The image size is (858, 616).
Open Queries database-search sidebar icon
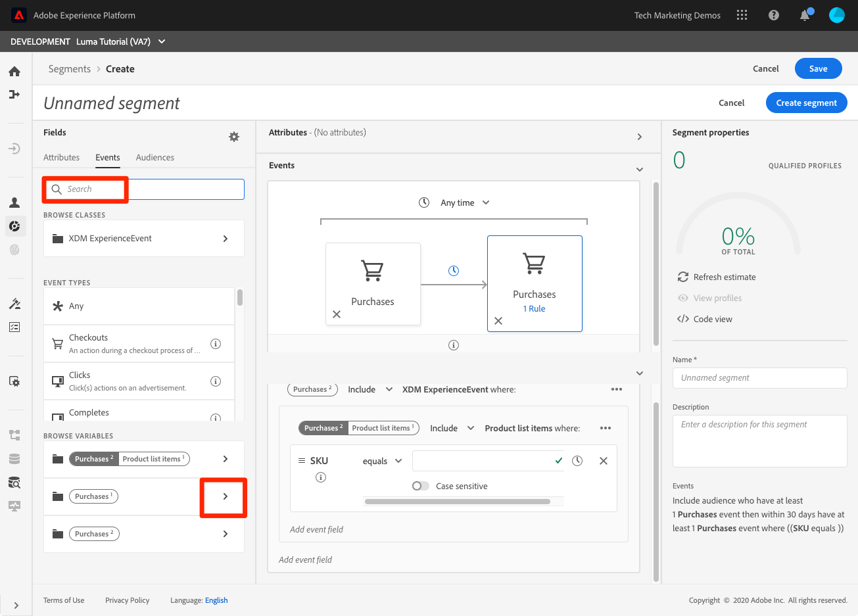point(14,483)
